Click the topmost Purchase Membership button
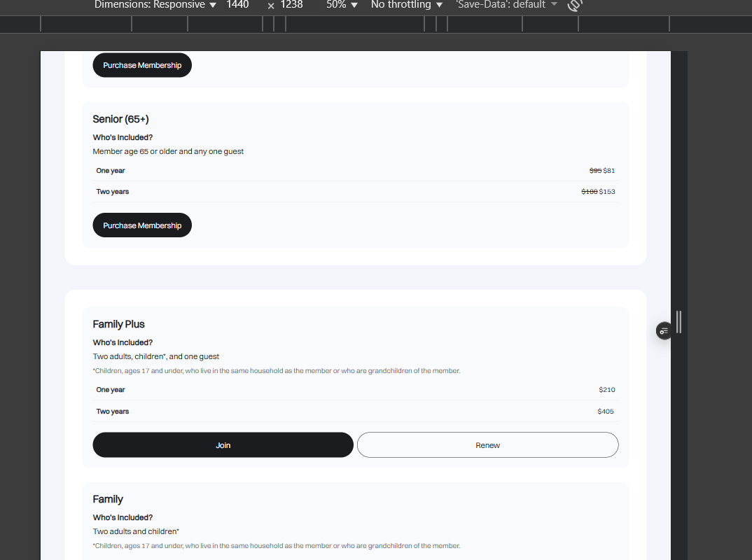Screen dimensions: 752x560 (x=142, y=65)
